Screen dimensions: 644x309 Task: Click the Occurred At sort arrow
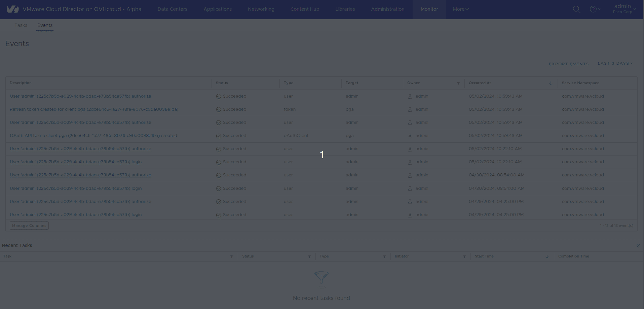(551, 83)
